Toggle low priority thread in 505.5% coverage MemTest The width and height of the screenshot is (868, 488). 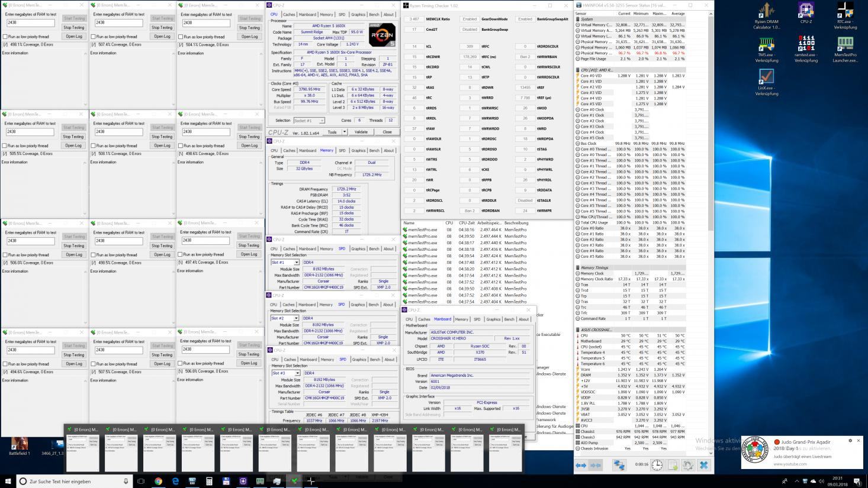[5, 146]
